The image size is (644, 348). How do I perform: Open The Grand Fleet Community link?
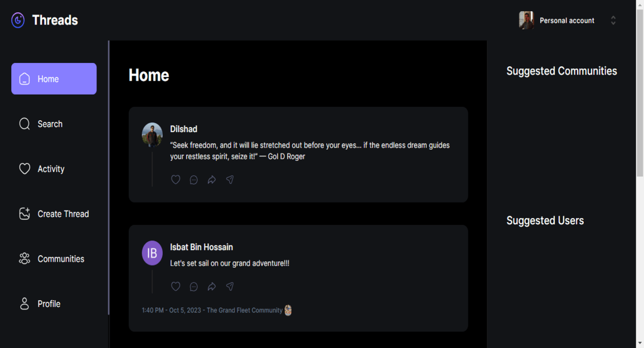coord(244,310)
